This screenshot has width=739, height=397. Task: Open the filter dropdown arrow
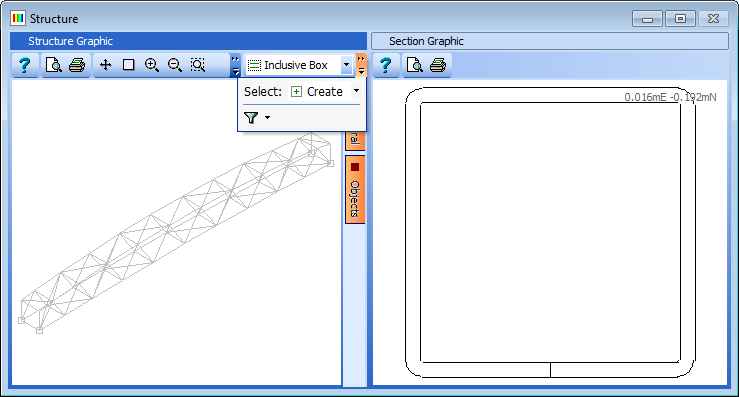pyautogui.click(x=267, y=117)
